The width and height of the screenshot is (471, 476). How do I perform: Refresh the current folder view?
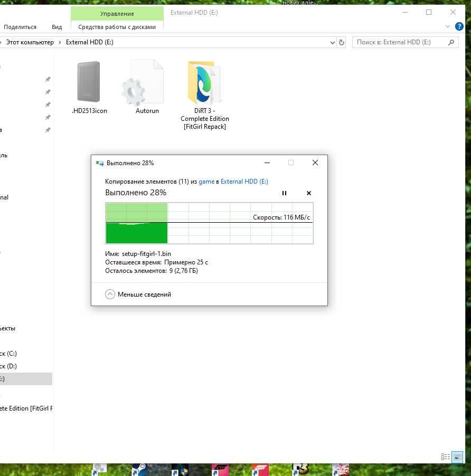(342, 43)
